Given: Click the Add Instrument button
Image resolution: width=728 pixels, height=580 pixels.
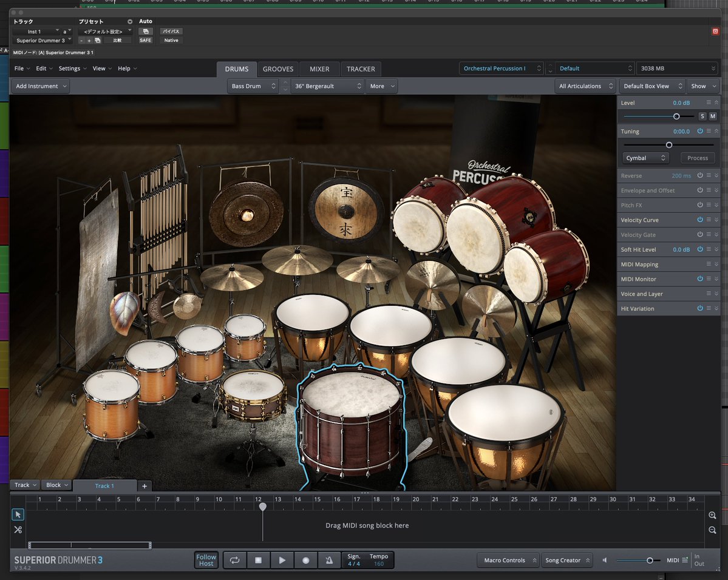Looking at the screenshot, I should 40,86.
